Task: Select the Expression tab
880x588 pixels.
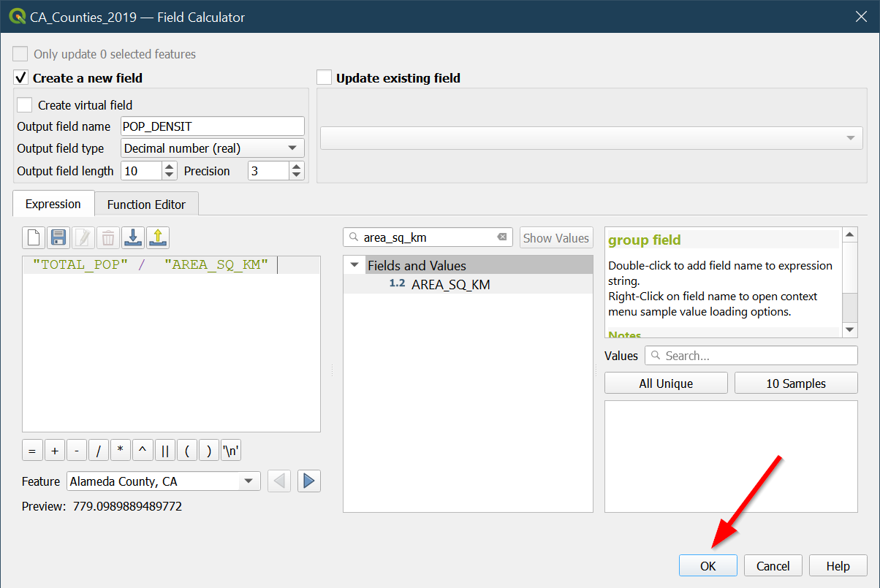Action: point(53,205)
